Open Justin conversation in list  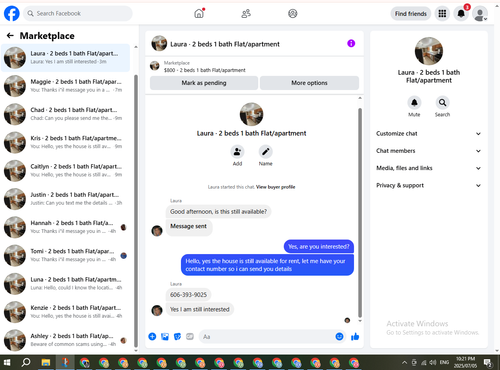point(66,199)
